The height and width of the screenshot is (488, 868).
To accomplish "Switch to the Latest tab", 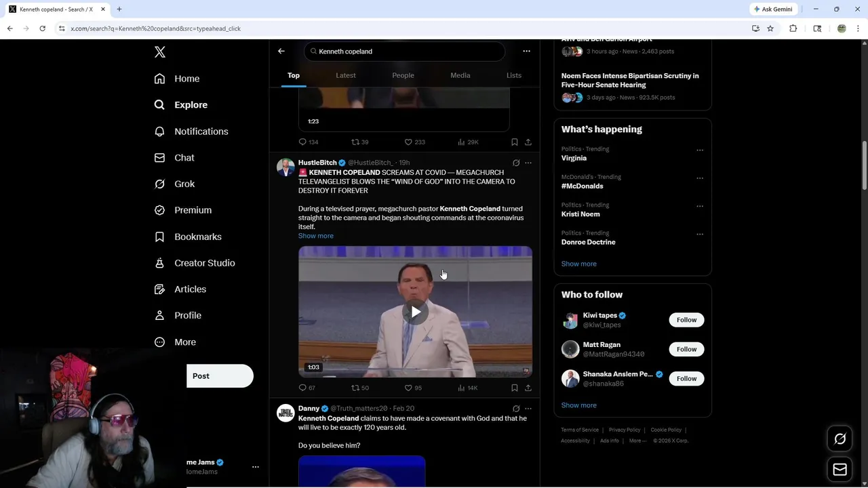I will [346, 75].
